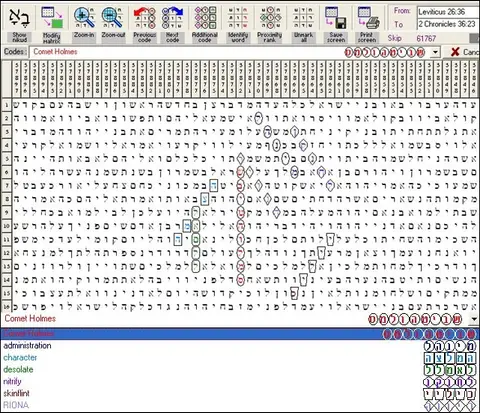Click the Print screen icon
The height and width of the screenshot is (413, 480).
(368, 17)
